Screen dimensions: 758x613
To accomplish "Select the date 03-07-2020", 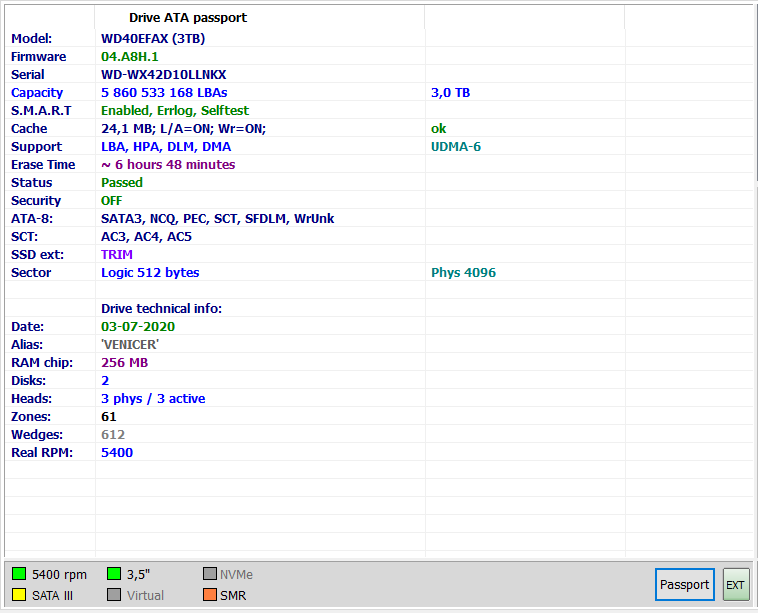I will click(138, 326).
